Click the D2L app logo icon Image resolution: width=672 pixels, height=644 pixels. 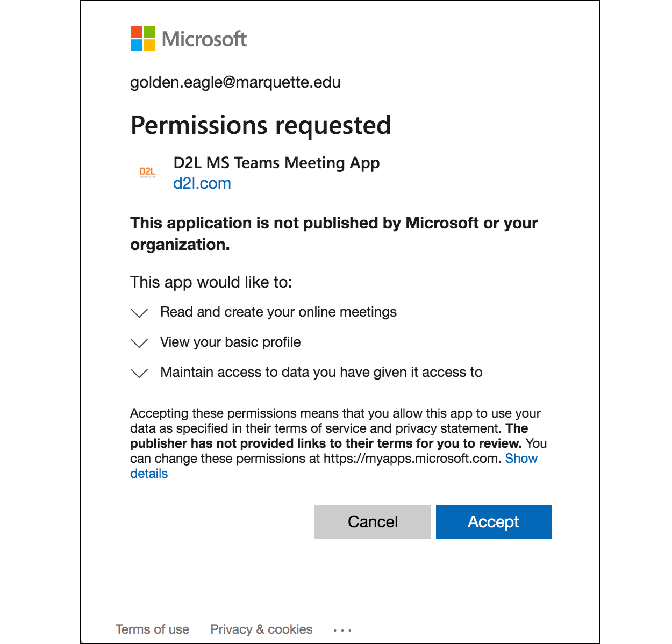click(147, 172)
